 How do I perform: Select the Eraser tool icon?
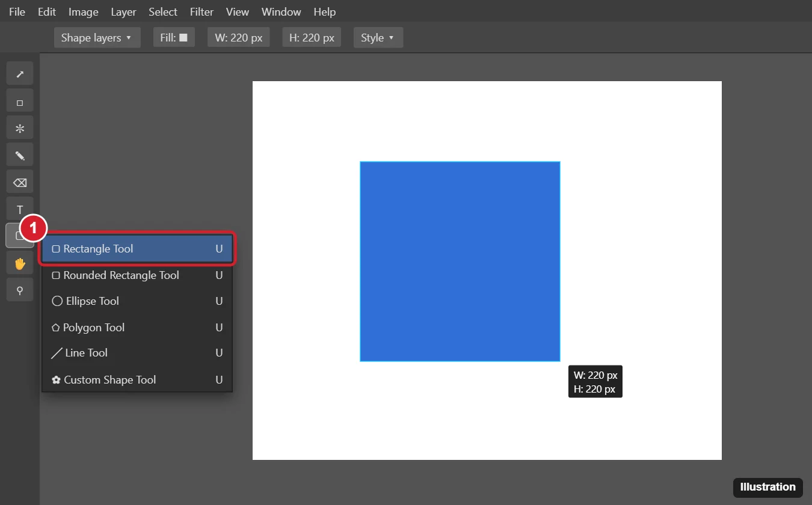(x=20, y=183)
